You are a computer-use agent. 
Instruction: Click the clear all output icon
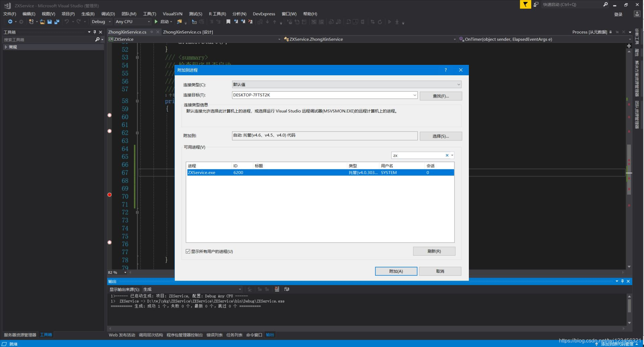277,289
